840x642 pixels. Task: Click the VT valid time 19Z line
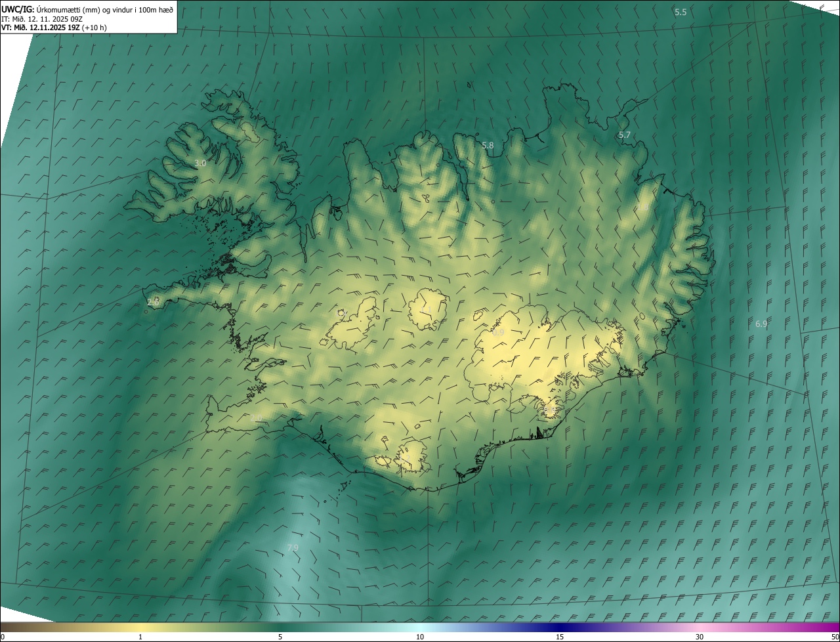[53, 28]
